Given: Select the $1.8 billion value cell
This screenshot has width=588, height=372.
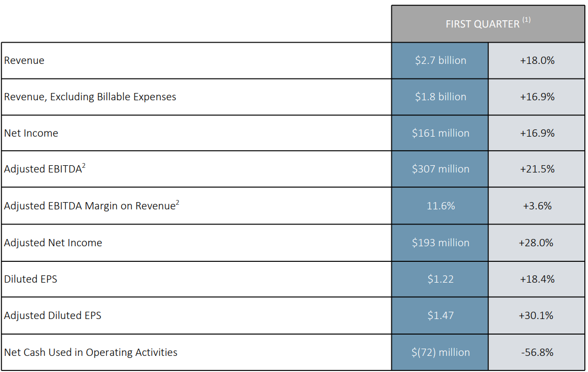Looking at the screenshot, I should click(x=440, y=97).
